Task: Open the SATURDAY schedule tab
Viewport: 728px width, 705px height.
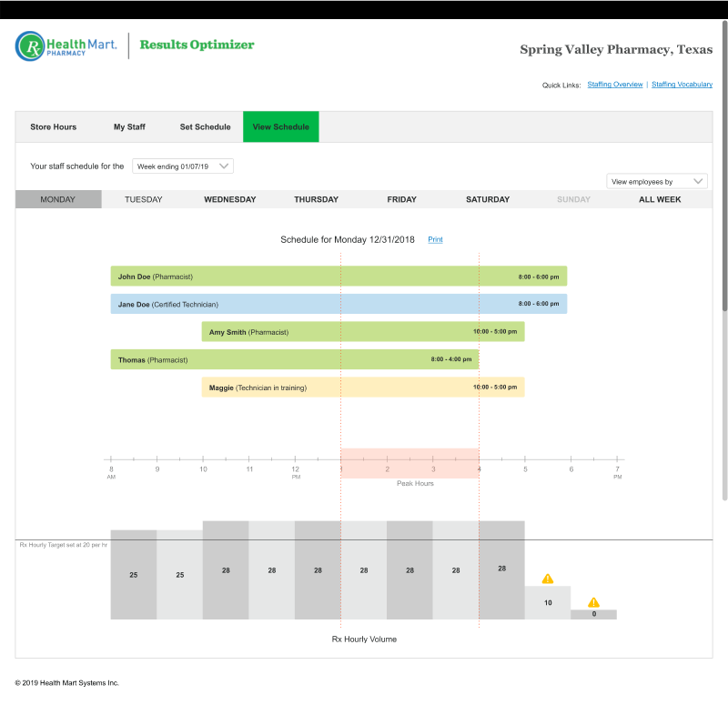Action: click(488, 199)
